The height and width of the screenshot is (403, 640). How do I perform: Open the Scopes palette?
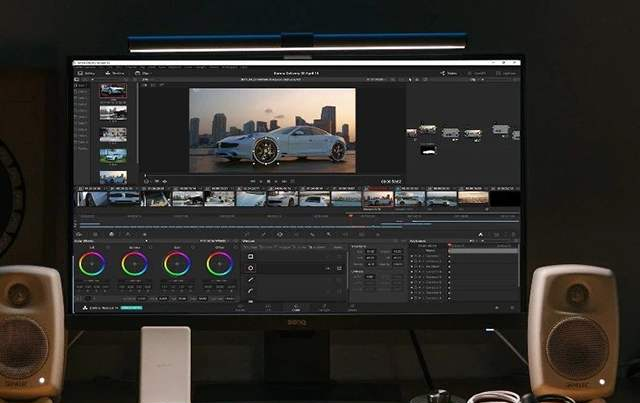497,234
